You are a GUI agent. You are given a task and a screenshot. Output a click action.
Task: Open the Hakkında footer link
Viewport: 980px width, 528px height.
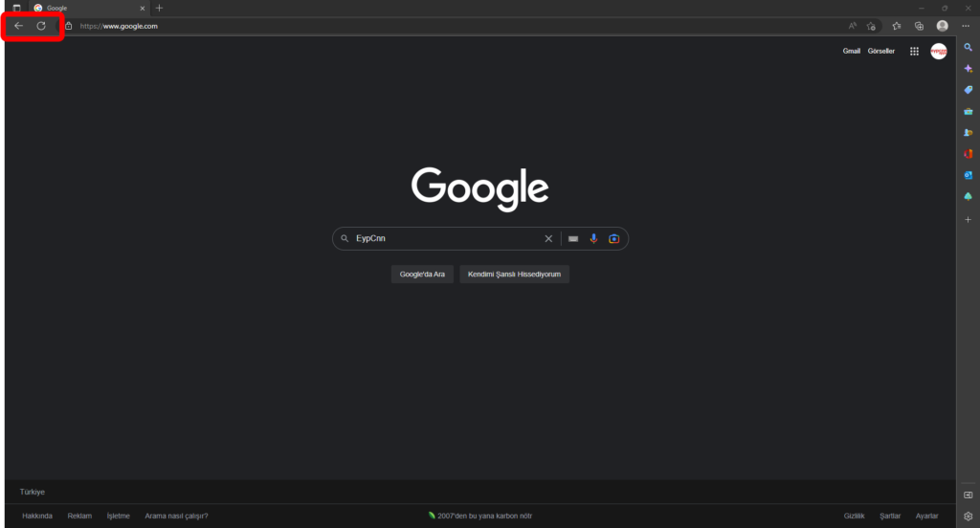pyautogui.click(x=37, y=517)
